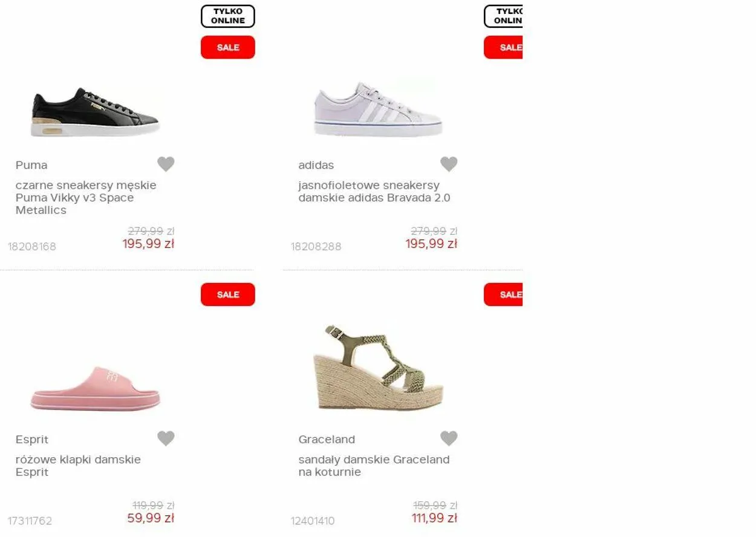
Task: Click heart icon for Graceland sandals
Action: (x=449, y=438)
